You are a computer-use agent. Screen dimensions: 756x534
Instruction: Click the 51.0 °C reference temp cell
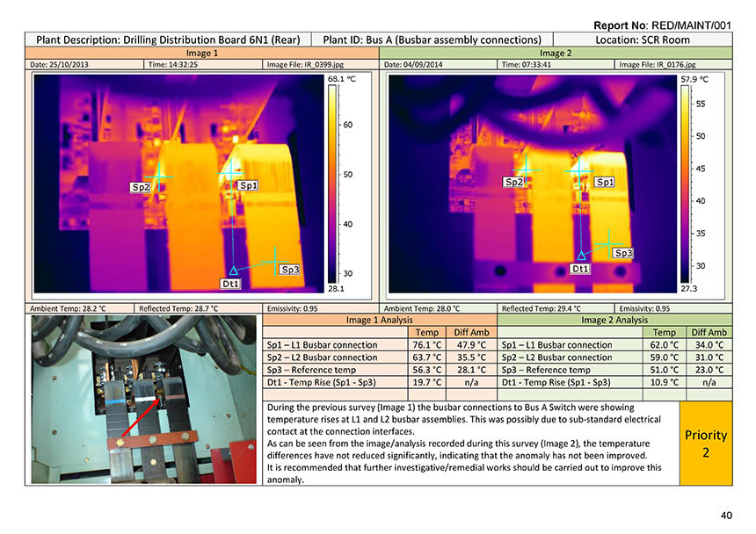[664, 370]
